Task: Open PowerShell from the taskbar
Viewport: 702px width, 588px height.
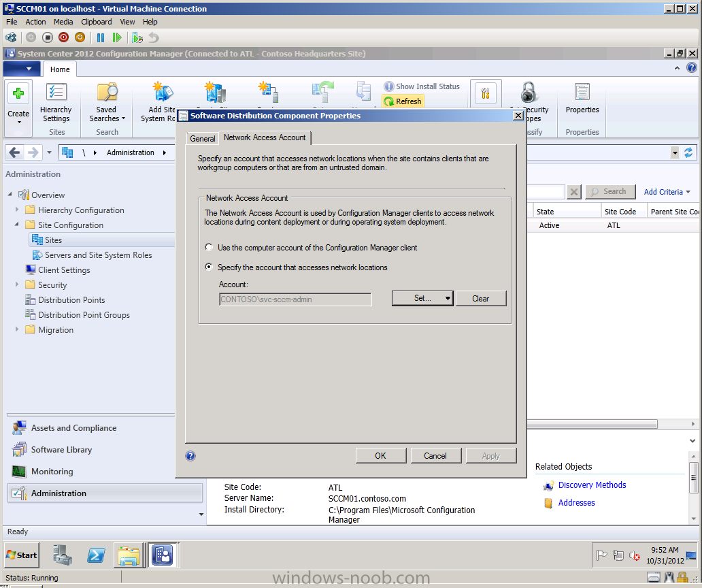Action: 96,555
